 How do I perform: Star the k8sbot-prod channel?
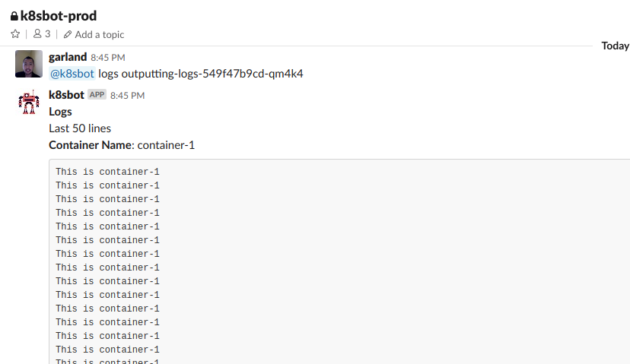pos(15,34)
